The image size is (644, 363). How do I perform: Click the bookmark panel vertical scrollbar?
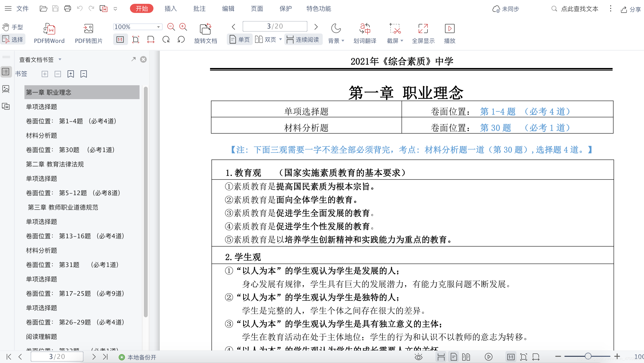click(146, 202)
